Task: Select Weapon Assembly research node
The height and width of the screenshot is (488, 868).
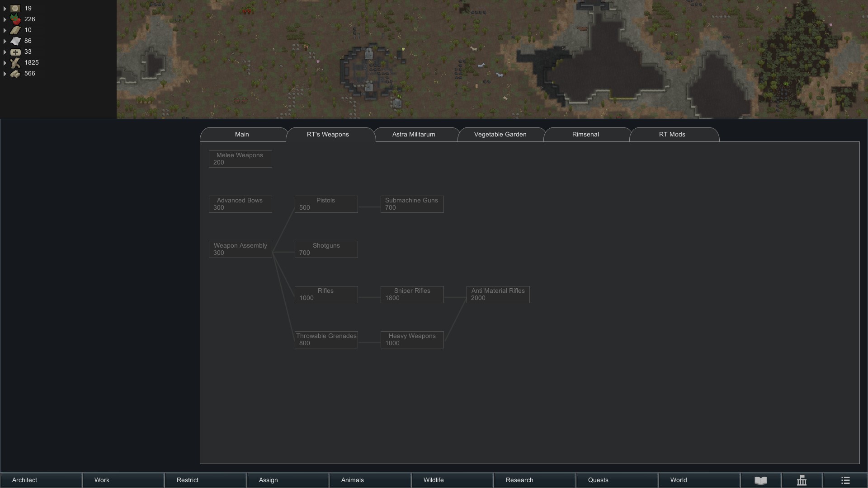Action: (241, 249)
